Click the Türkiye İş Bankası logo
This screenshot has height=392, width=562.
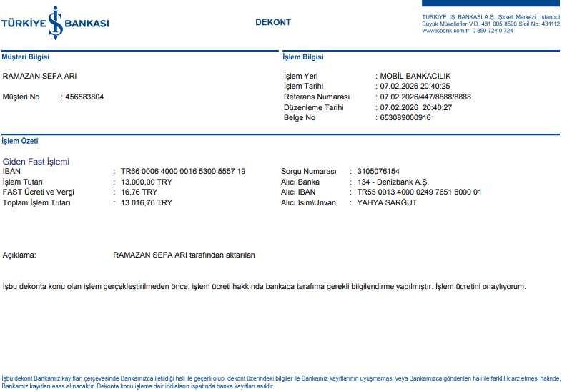(x=55, y=23)
